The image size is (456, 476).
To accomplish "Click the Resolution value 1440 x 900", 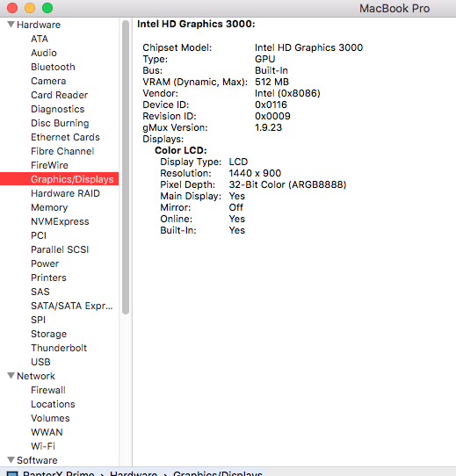I will [255, 173].
